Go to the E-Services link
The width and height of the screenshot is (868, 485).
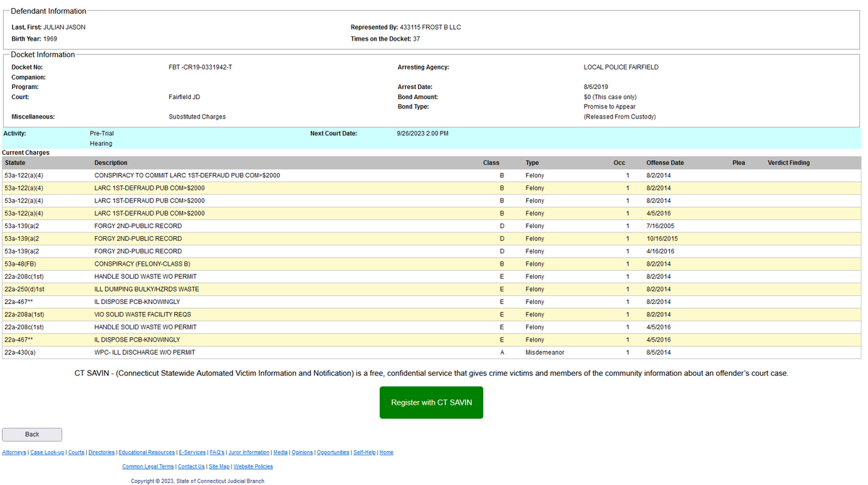192,452
